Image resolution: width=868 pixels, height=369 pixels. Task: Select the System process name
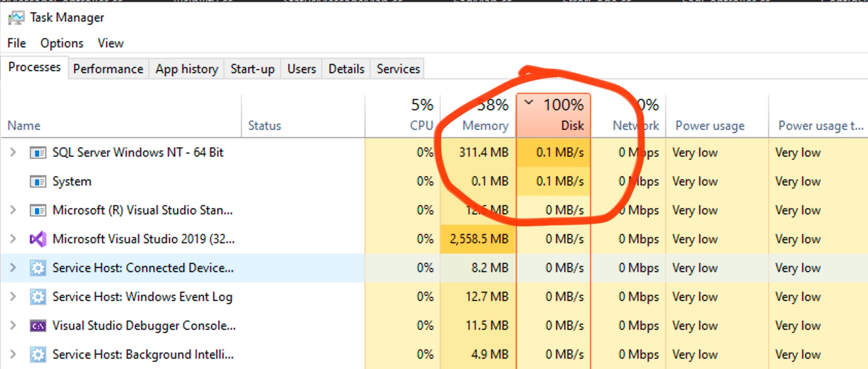(x=72, y=181)
